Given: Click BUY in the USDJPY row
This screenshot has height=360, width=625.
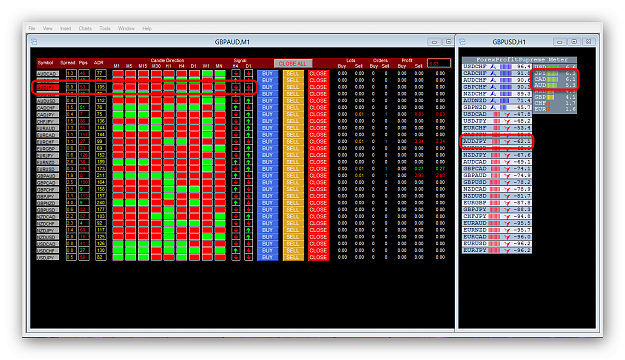Looking at the screenshot, I should 267,257.
